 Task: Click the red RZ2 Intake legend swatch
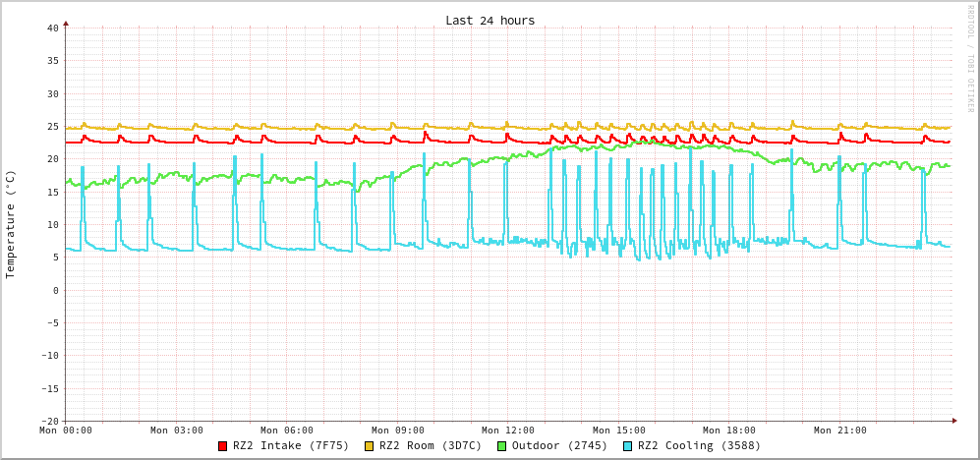(223, 446)
